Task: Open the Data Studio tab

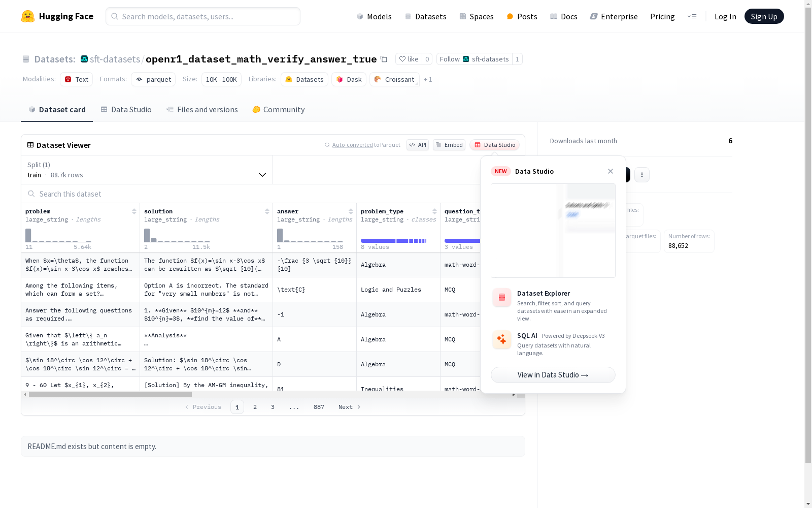Action: pos(126,110)
